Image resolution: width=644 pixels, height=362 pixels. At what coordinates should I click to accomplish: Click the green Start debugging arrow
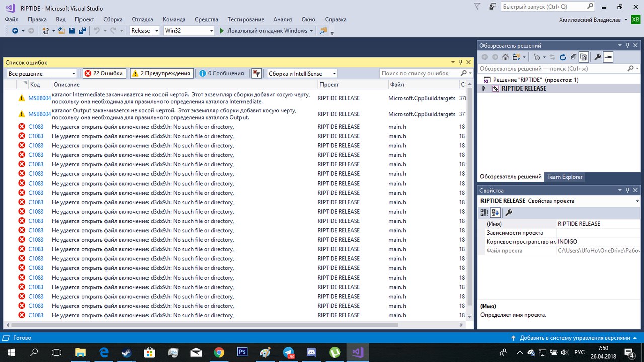[222, 31]
